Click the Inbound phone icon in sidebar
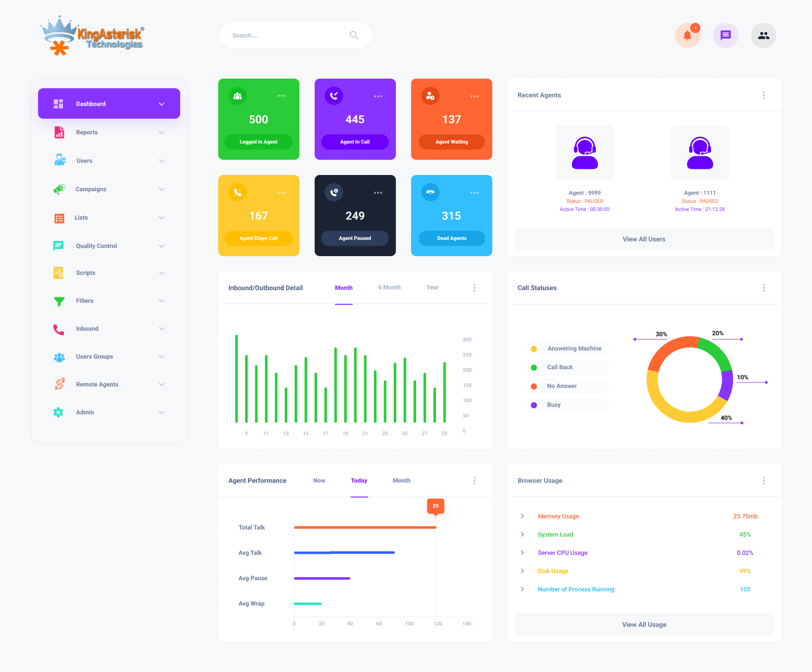 point(59,329)
